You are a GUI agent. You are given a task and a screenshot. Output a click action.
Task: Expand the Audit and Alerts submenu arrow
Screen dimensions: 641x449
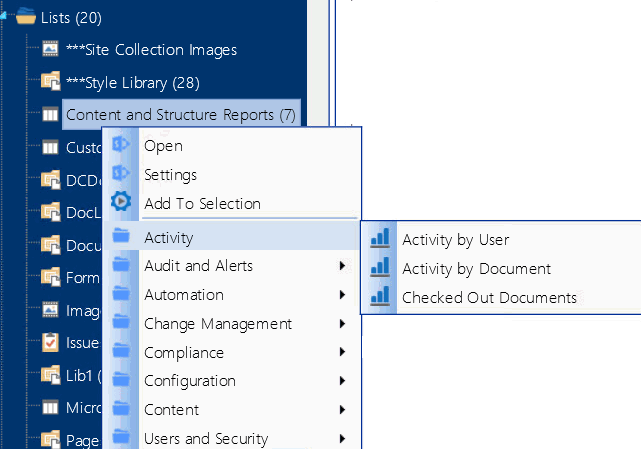[343, 266]
